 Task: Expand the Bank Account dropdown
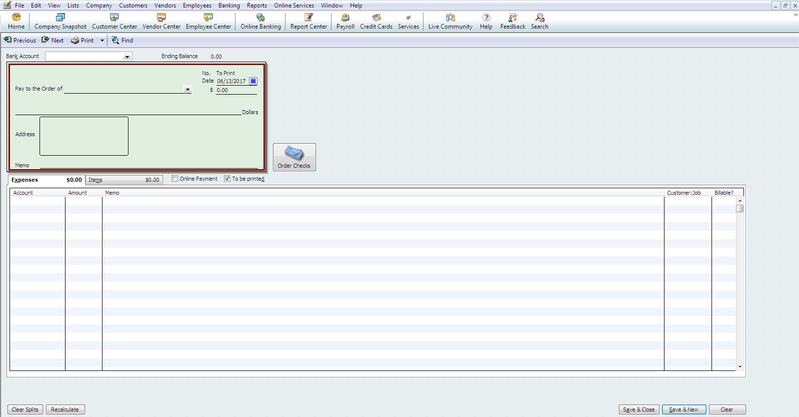click(x=128, y=57)
